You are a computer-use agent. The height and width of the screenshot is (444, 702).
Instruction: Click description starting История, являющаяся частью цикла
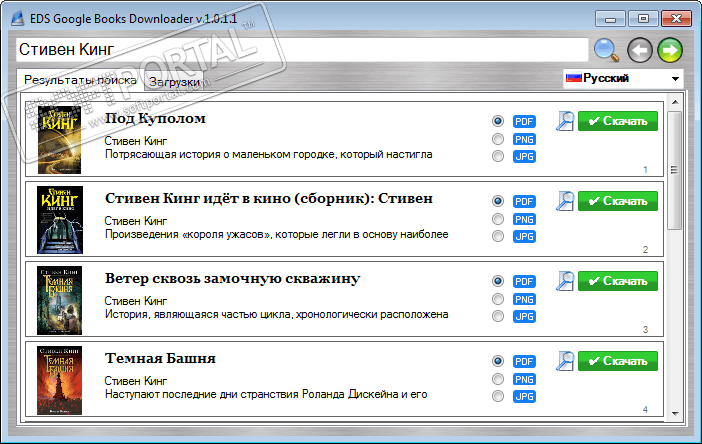[277, 315]
